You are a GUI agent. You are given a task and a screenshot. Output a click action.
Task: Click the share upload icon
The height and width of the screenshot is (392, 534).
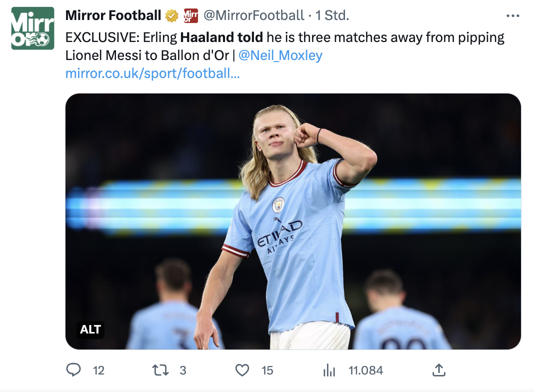pos(438,370)
